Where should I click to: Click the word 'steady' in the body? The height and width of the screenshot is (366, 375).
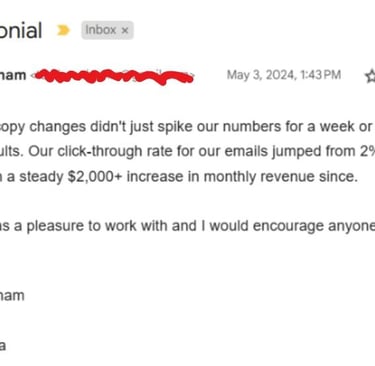point(41,177)
